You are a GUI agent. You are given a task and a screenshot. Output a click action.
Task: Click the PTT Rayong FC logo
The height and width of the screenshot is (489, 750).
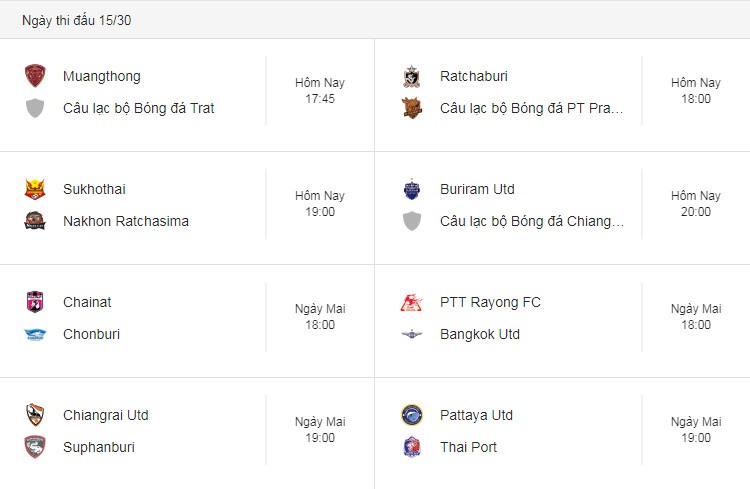point(411,302)
